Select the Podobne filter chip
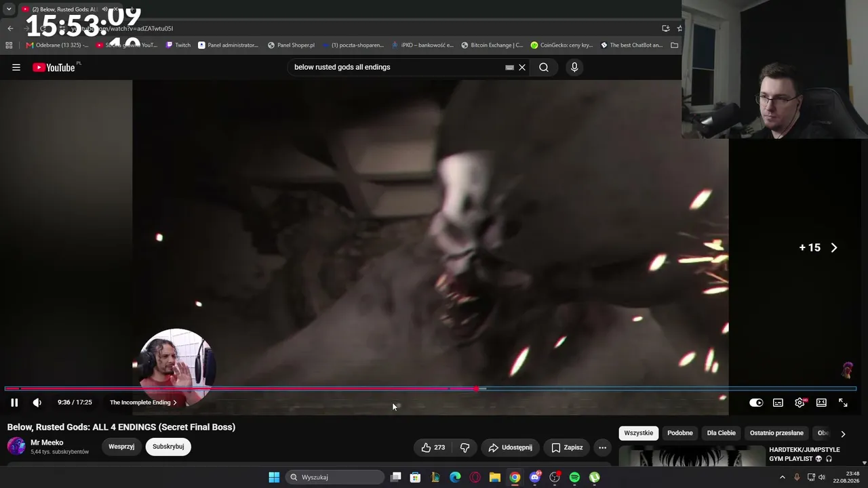868x488 pixels. tap(680, 433)
